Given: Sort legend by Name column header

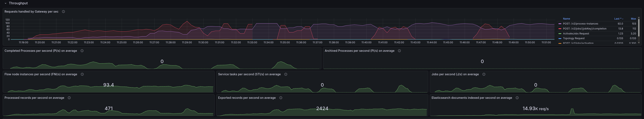Looking at the screenshot, I should click(566, 19).
